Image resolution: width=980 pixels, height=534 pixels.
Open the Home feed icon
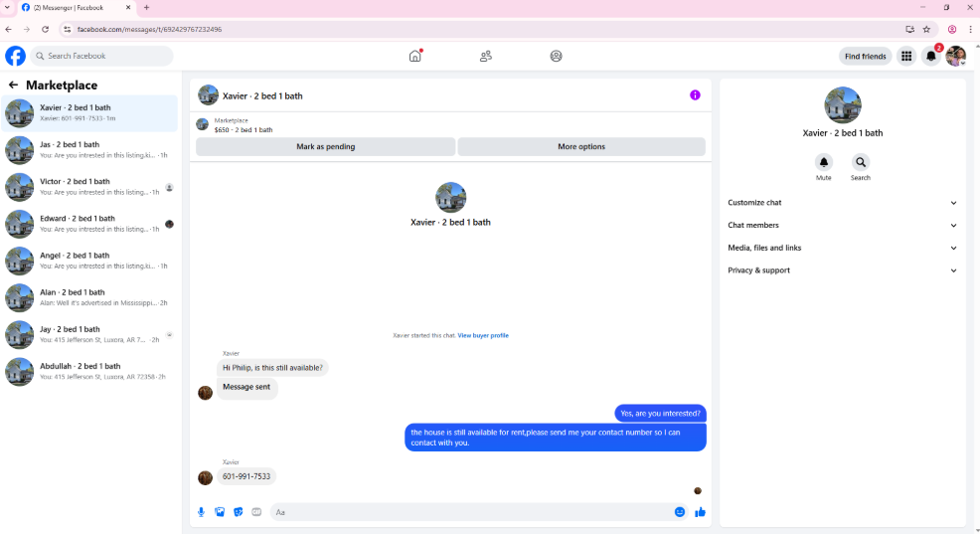415,56
